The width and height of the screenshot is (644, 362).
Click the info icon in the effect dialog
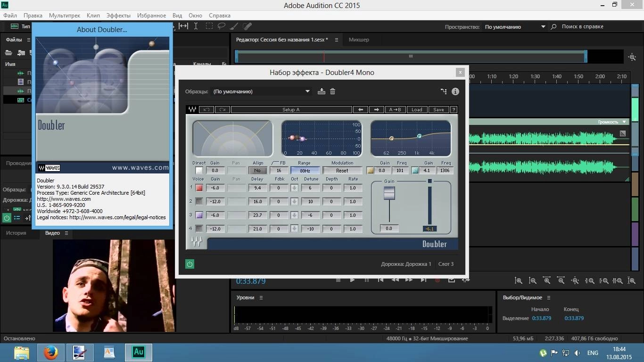(x=455, y=91)
